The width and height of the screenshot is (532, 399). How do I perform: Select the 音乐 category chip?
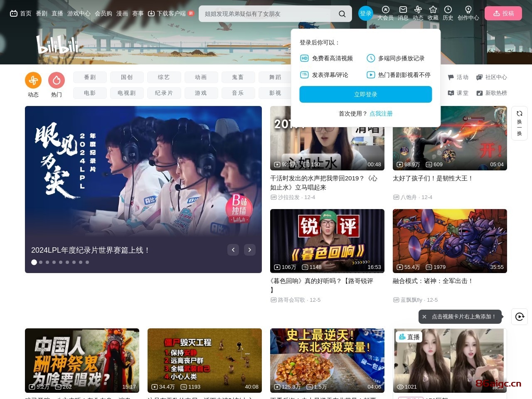(x=238, y=93)
